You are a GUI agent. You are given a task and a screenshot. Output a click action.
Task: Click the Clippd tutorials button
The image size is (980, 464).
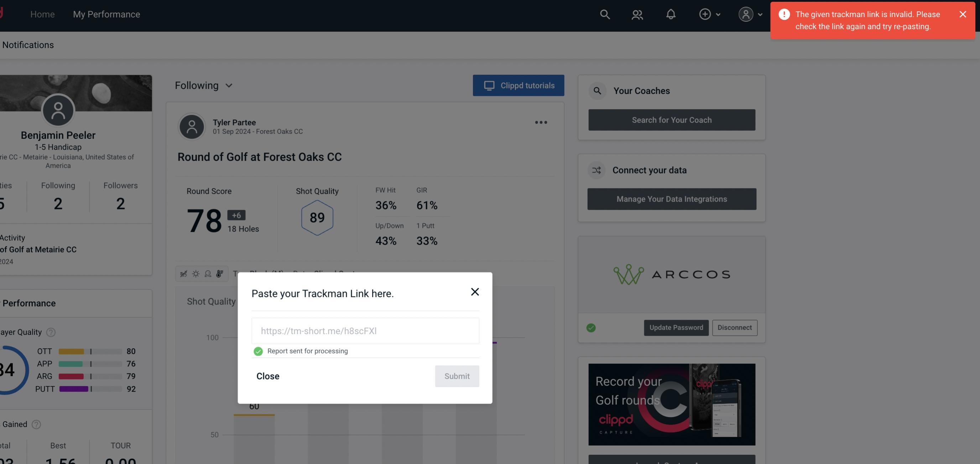pyautogui.click(x=519, y=85)
